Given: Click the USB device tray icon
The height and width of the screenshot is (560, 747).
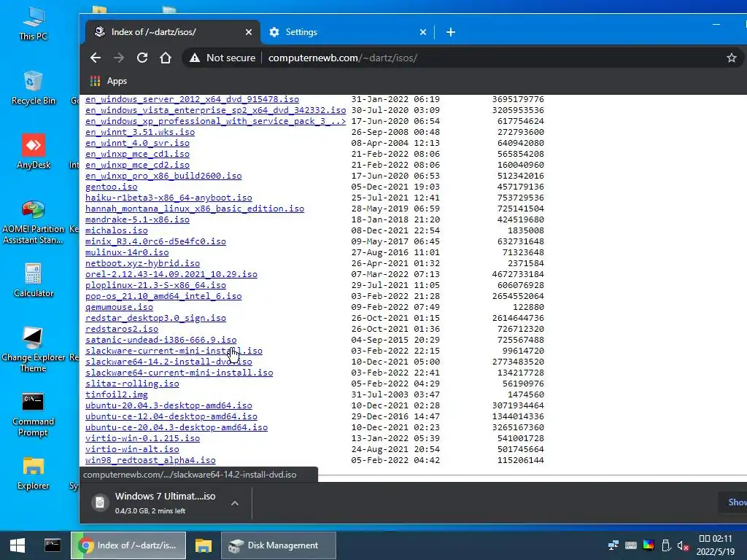Looking at the screenshot, I should [666, 545].
